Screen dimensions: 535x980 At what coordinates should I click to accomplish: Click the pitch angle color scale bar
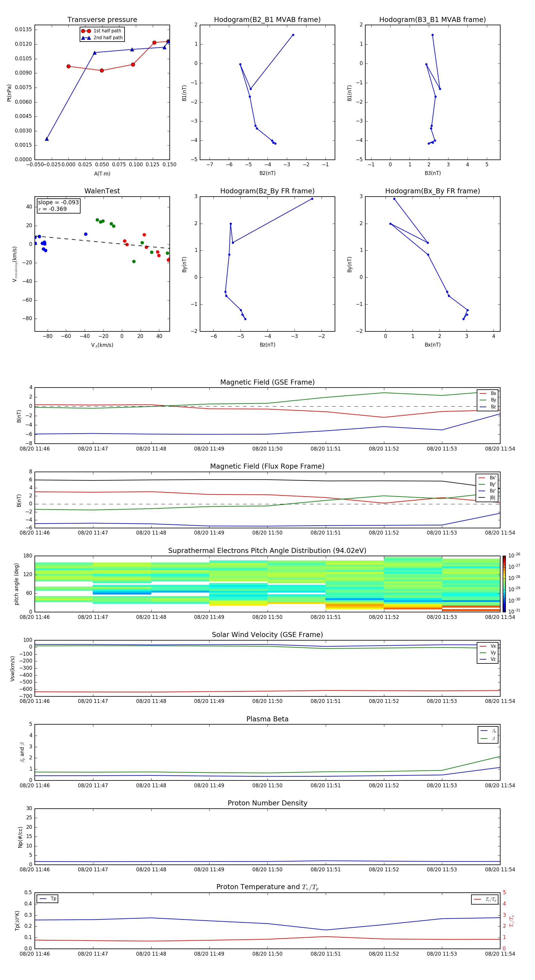tap(504, 584)
